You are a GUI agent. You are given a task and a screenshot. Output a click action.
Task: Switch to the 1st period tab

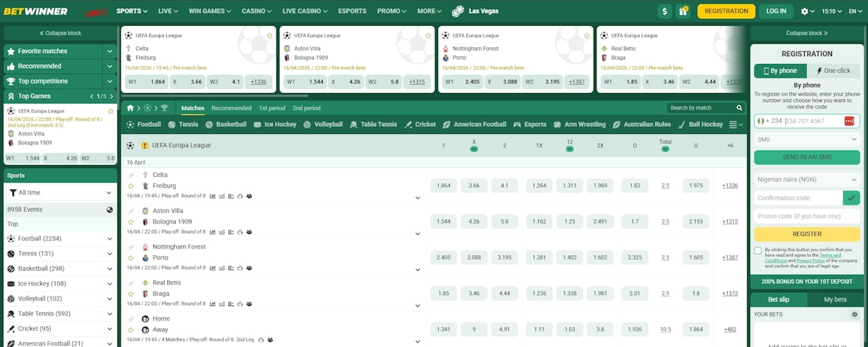272,108
